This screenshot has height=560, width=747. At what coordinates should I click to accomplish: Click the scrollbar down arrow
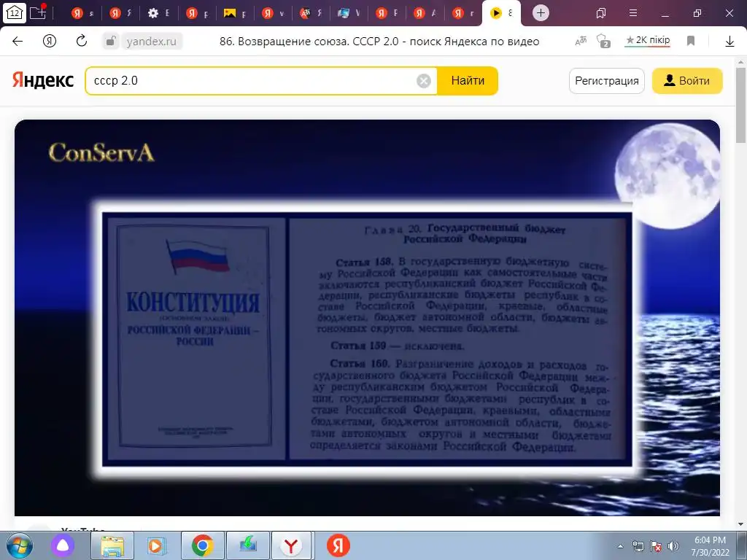pyautogui.click(x=740, y=524)
